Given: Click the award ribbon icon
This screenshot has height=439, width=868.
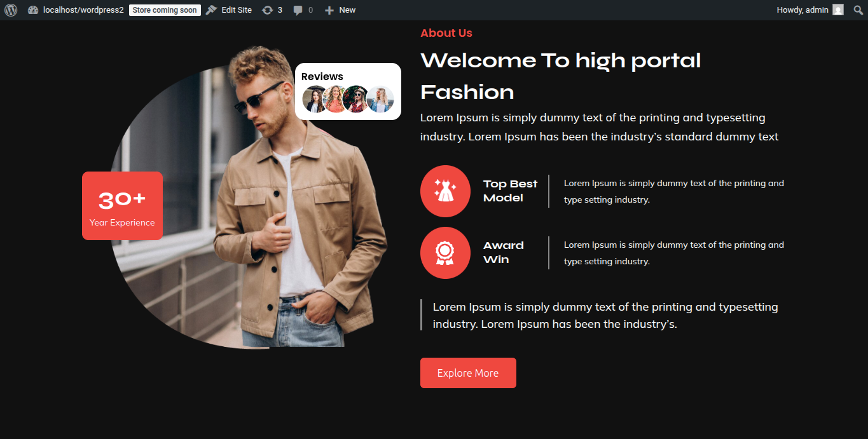Looking at the screenshot, I should pos(445,253).
